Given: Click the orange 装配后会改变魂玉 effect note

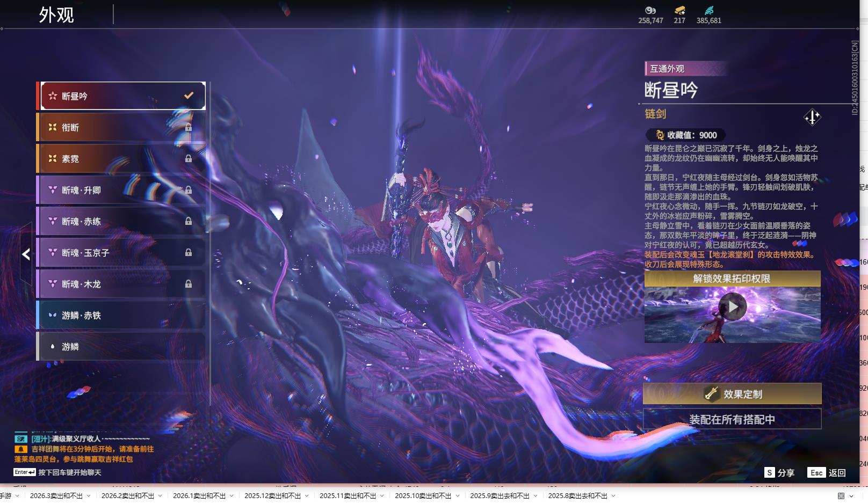Looking at the screenshot, I should click(x=731, y=259).
